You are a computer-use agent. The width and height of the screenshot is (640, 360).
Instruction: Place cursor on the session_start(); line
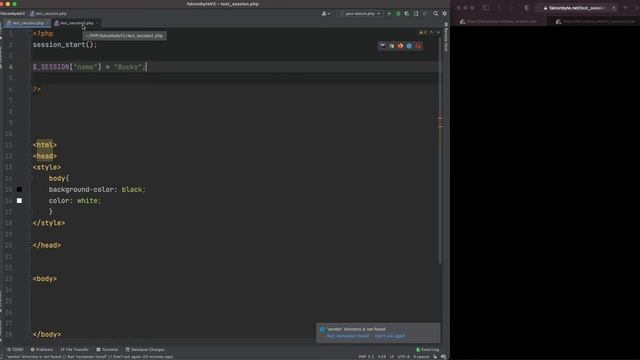tap(65, 44)
